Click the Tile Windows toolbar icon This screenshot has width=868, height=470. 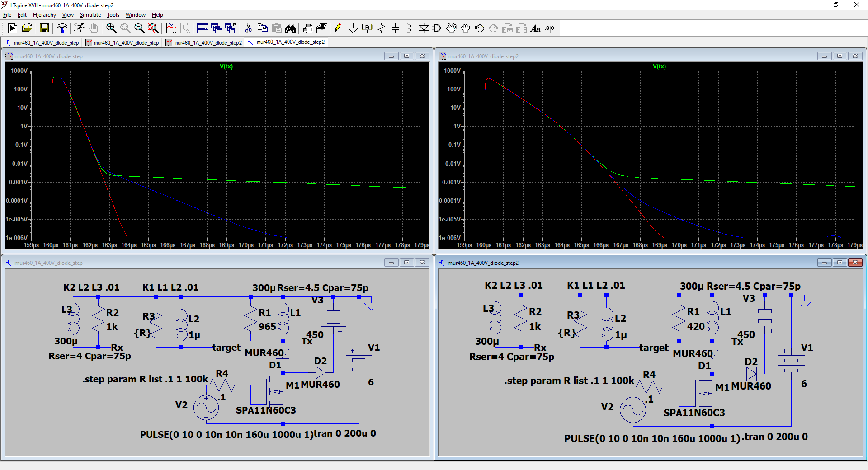point(202,28)
